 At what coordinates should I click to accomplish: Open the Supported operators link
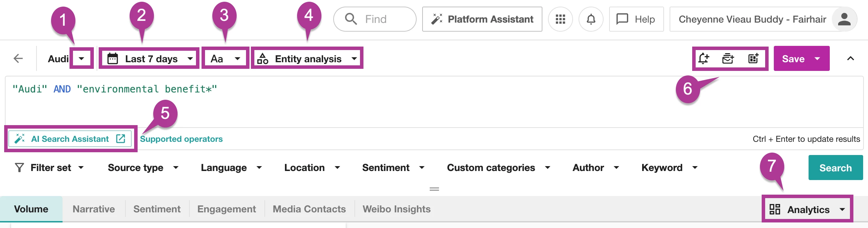[x=181, y=139]
